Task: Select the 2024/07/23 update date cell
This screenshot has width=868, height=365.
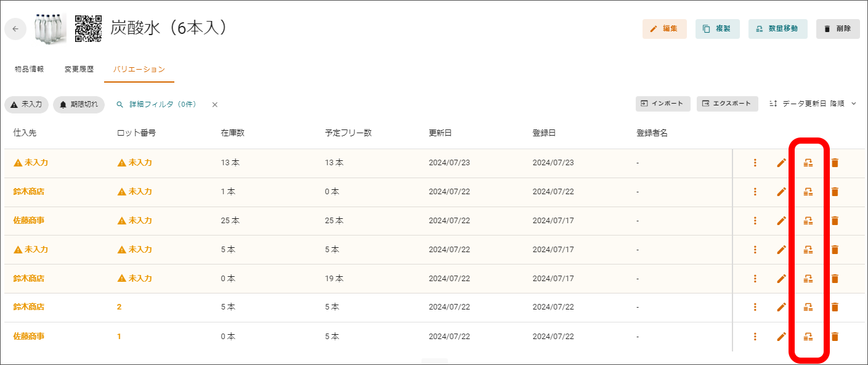Action: coord(450,163)
